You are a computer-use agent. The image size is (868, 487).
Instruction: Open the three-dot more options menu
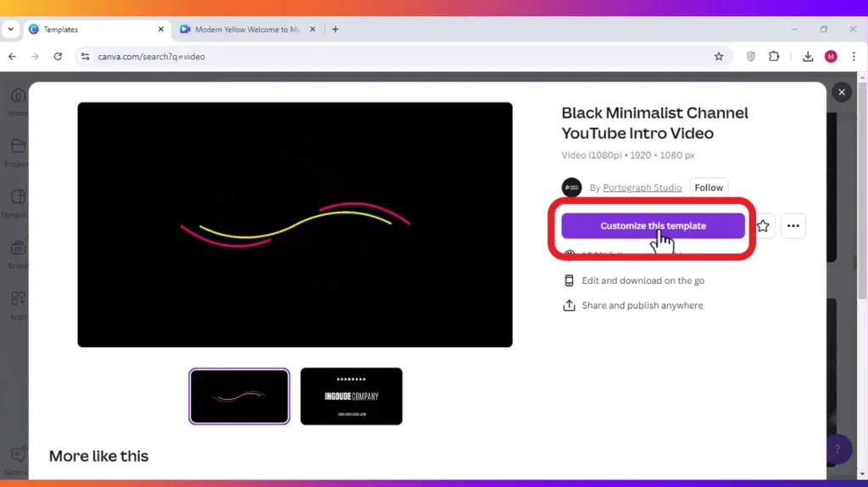coord(793,226)
